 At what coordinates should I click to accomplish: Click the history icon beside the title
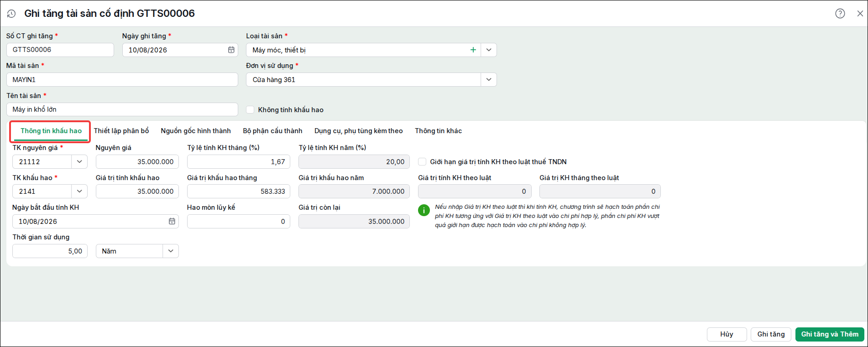pos(11,14)
